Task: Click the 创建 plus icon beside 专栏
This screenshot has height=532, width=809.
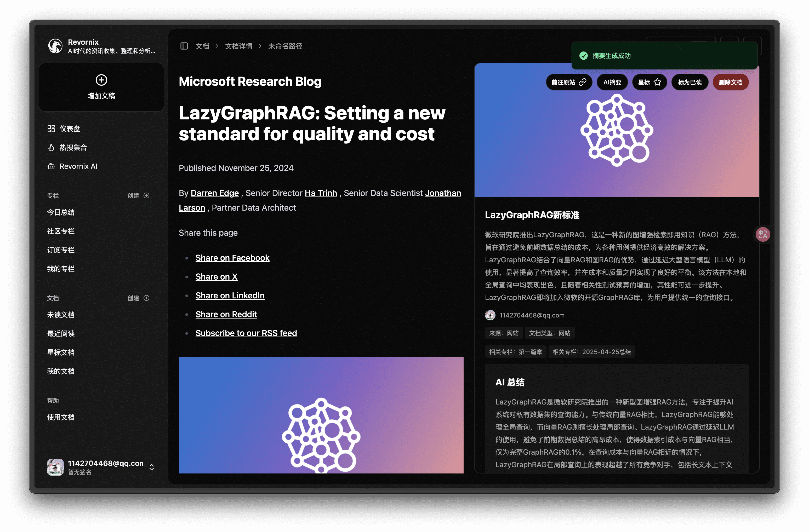Action: 146,195
